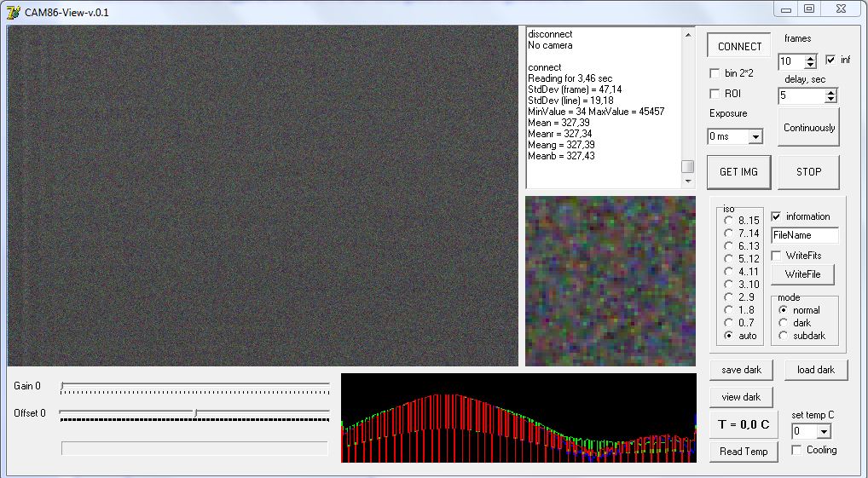Image resolution: width=868 pixels, height=478 pixels.
Task: Select subdark mode radio button
Action: pyautogui.click(x=784, y=336)
